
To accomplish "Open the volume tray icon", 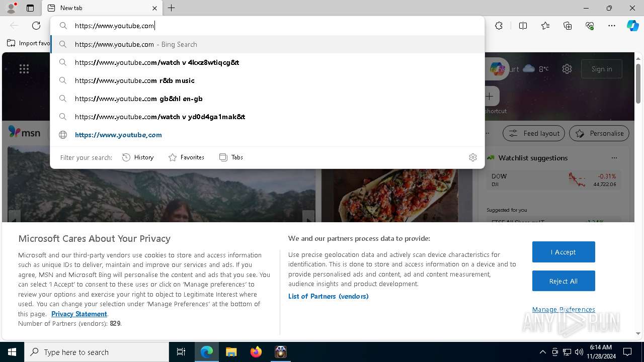I will (x=579, y=352).
